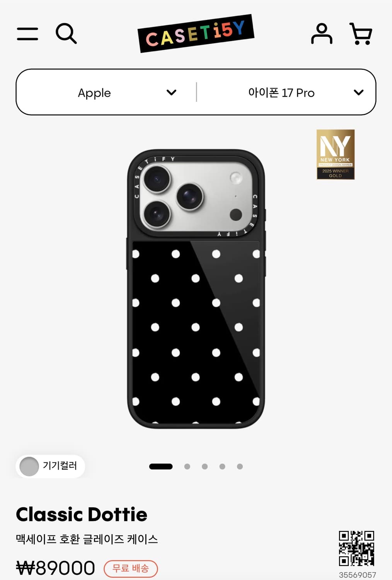The height and width of the screenshot is (580, 392).
Task: Click the Apple dropdown chevron arrow
Action: coord(171,92)
